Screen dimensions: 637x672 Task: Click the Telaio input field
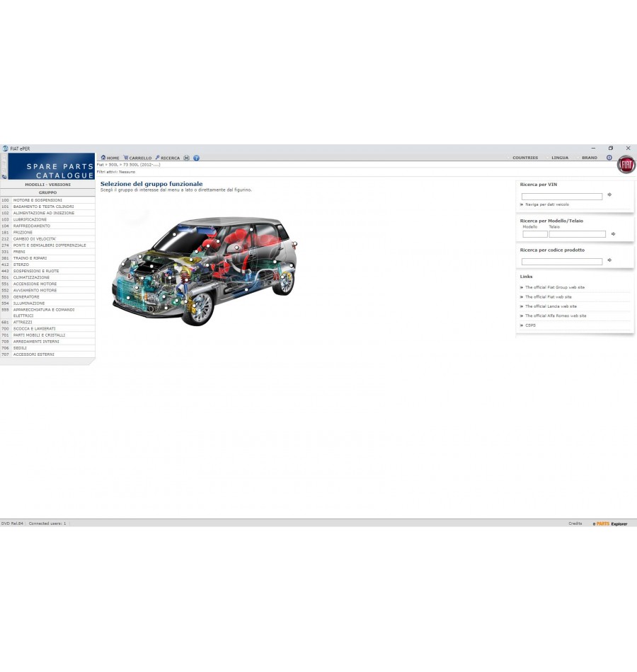click(578, 234)
